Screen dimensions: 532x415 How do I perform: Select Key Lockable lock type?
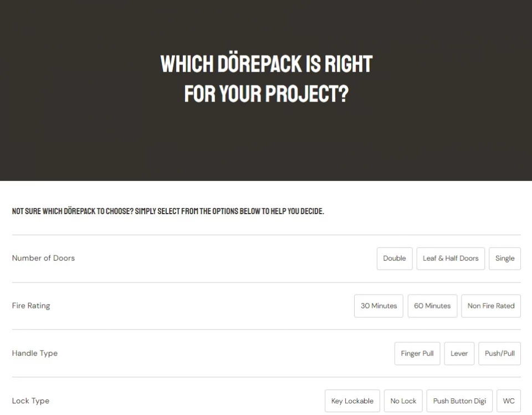point(352,401)
